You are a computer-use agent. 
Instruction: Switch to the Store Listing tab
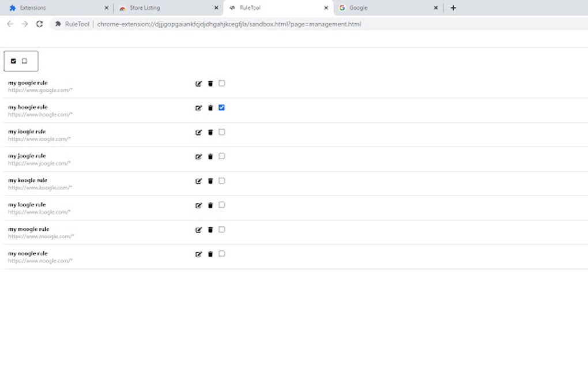pyautogui.click(x=168, y=8)
